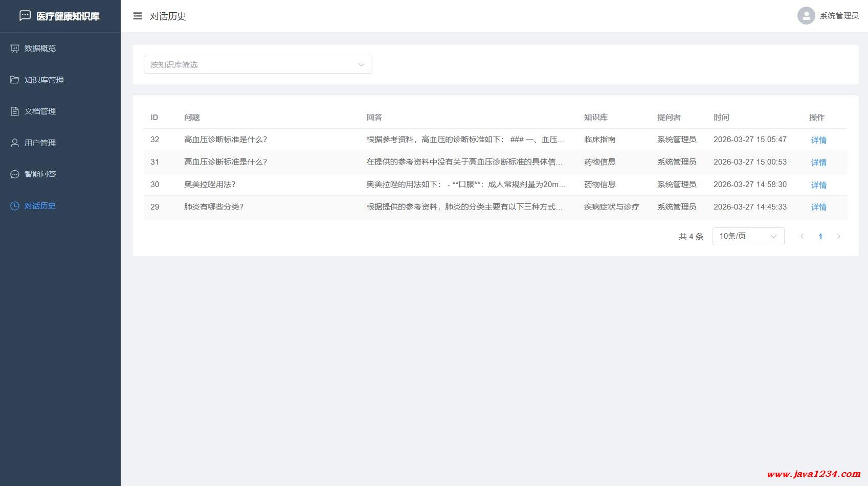Open the 系统管理员 account menu

coord(839,16)
